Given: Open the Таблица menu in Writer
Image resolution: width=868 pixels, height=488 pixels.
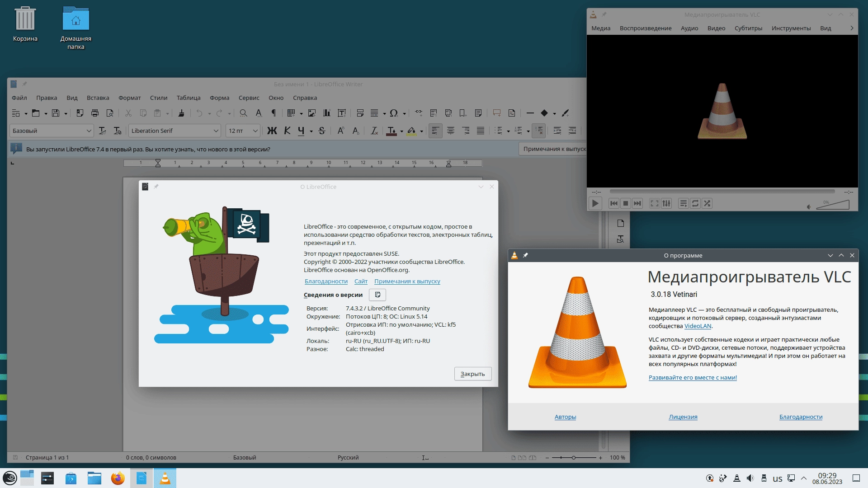Looking at the screenshot, I should tap(189, 98).
